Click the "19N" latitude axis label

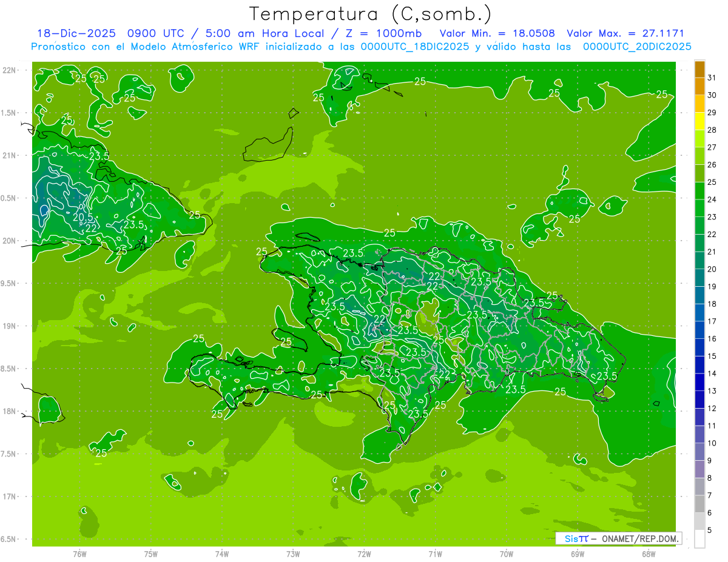(x=10, y=326)
